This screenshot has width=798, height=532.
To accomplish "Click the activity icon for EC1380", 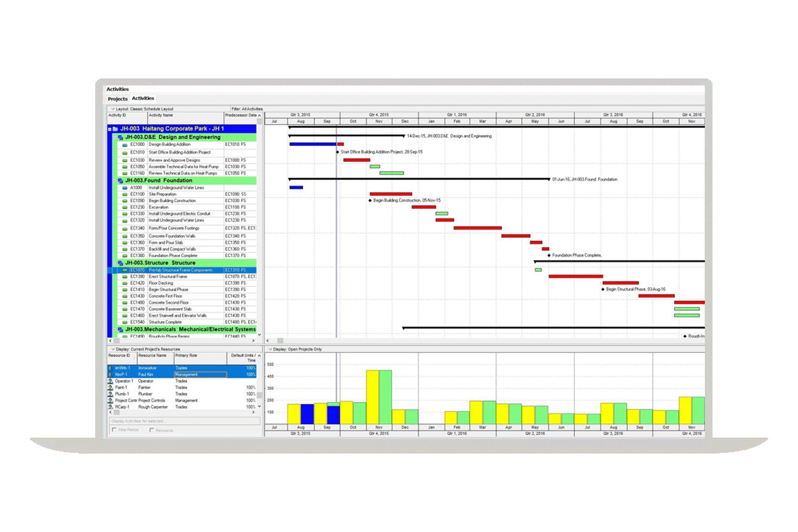I will [125, 256].
